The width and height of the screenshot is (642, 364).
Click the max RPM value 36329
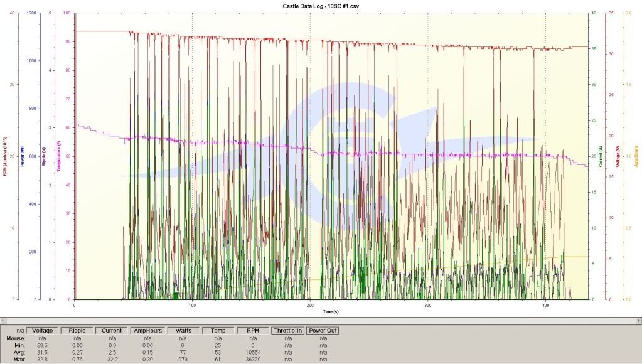pos(253,358)
